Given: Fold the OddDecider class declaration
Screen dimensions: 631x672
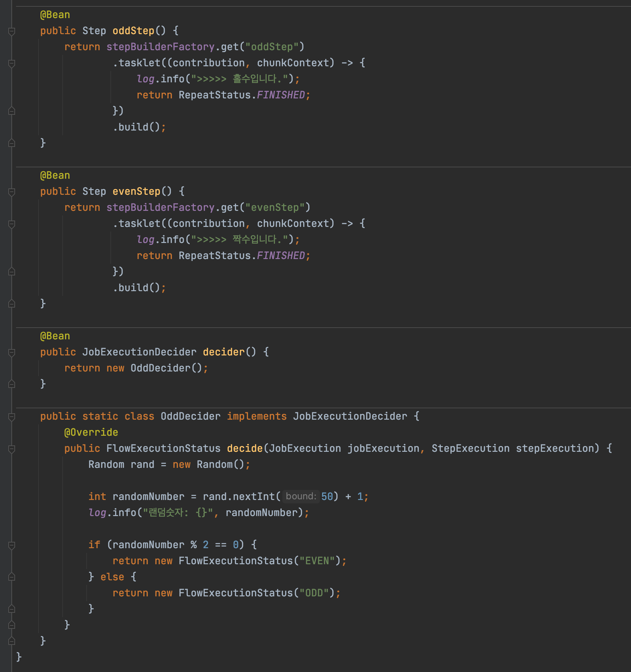Looking at the screenshot, I should (11, 417).
